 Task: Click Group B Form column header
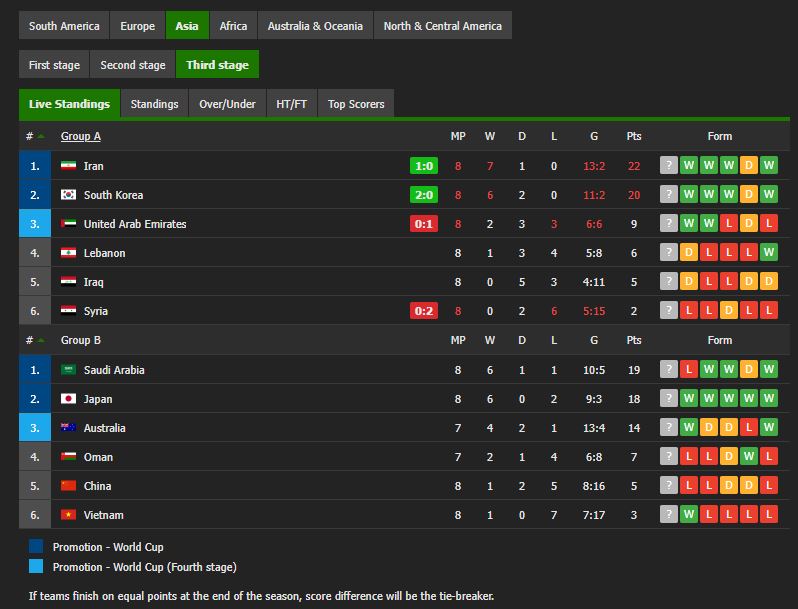click(x=720, y=340)
